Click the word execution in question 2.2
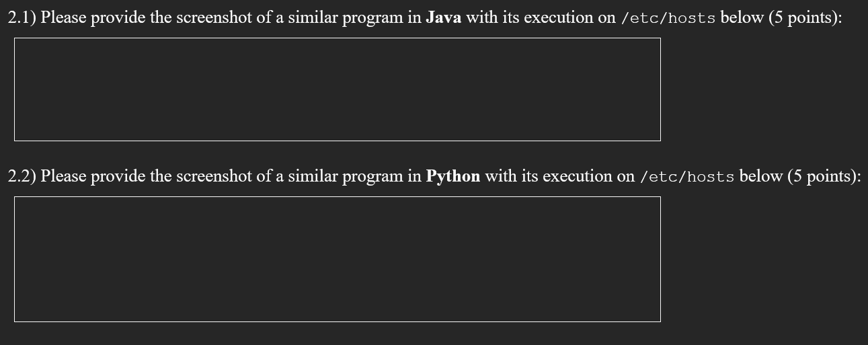The width and height of the screenshot is (868, 345). pos(578,177)
